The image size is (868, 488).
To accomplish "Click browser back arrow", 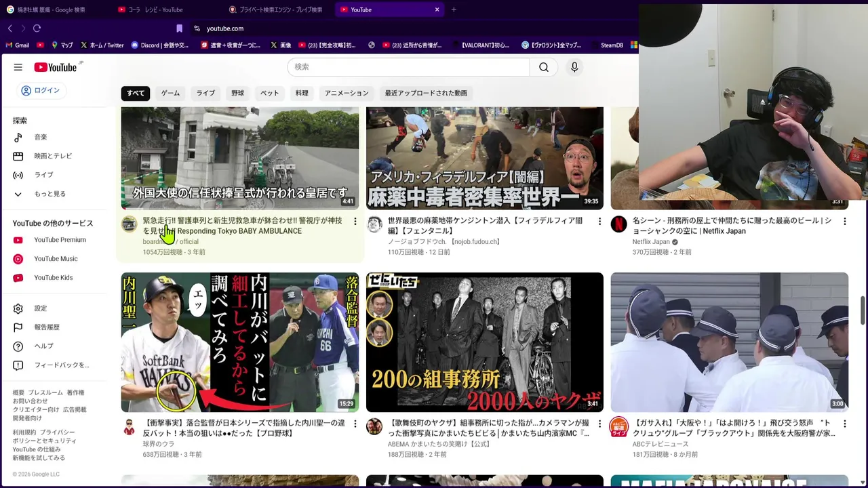I will point(10,28).
